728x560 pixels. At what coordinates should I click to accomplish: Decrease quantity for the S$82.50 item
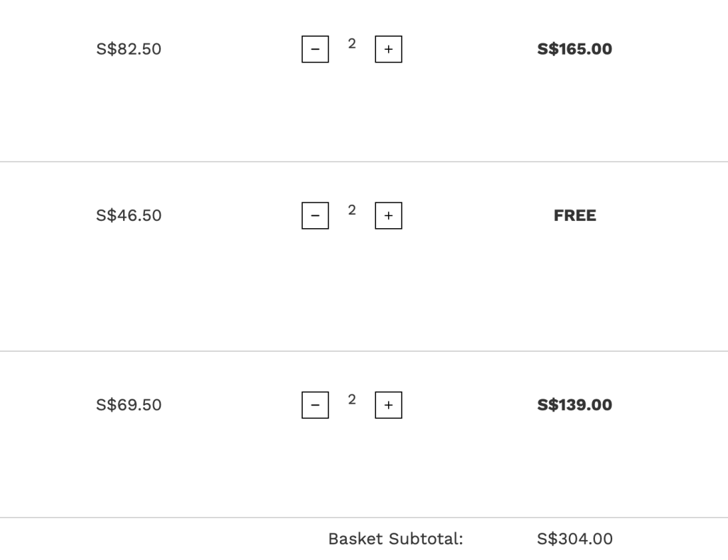point(315,49)
